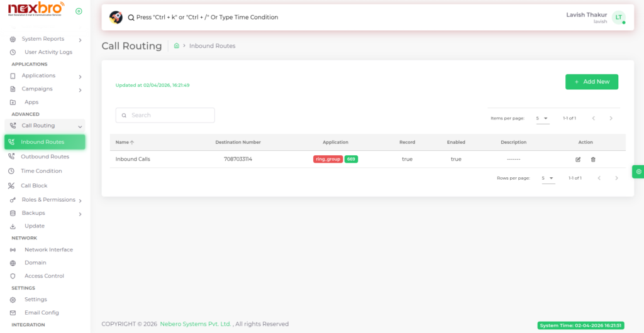The height and width of the screenshot is (333, 644).
Task: Click the edit icon for Inbound Calls
Action: tap(578, 160)
